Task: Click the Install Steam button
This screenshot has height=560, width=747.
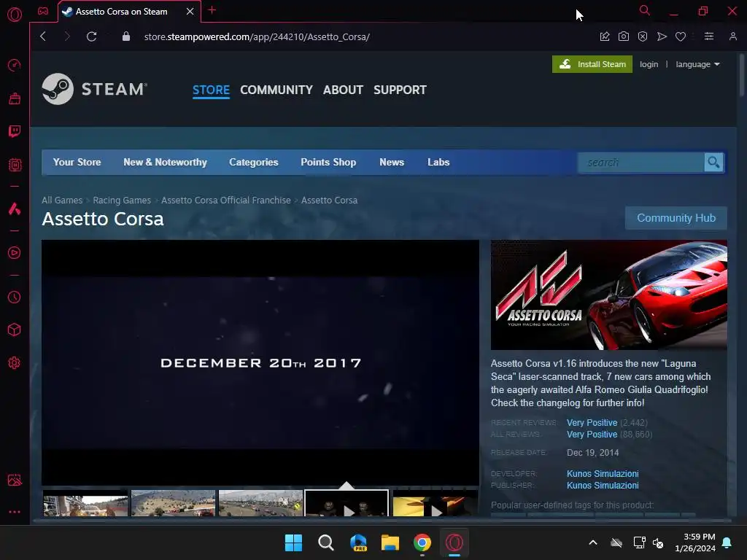Action: pyautogui.click(x=592, y=64)
